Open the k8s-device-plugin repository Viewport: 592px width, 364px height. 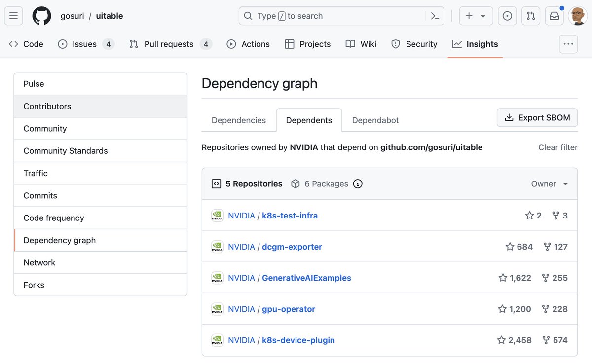[298, 340]
